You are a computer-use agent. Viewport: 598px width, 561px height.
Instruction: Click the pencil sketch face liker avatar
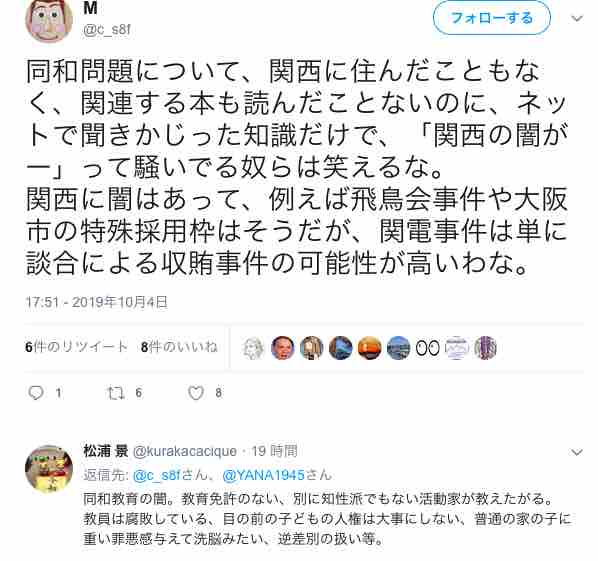coord(254,348)
